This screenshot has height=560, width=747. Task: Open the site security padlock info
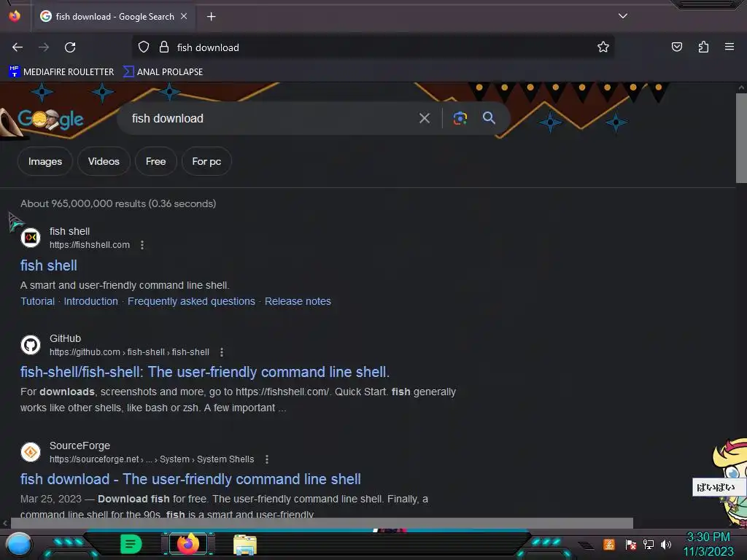(164, 47)
